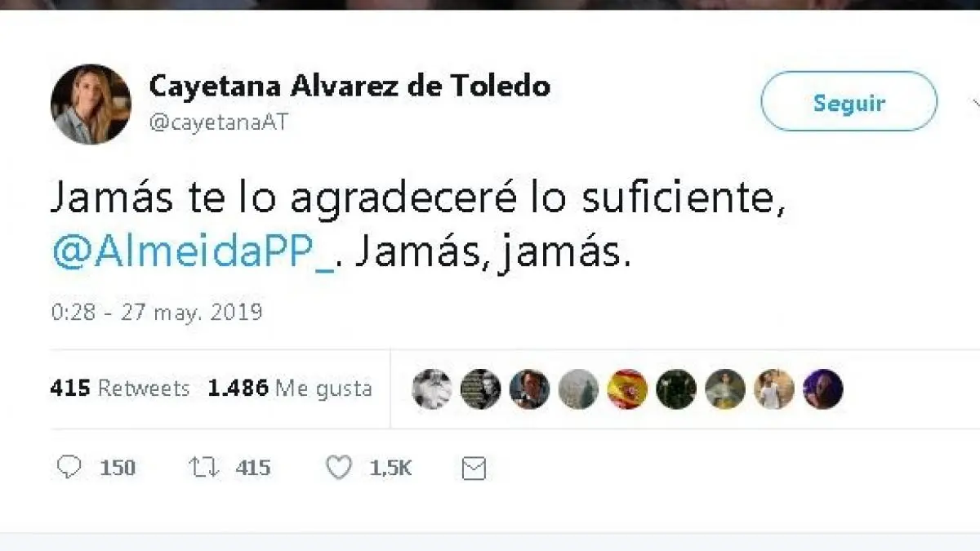Open the @AlmeidaPP_ mention link
The width and height of the screenshot is (980, 551).
(193, 255)
